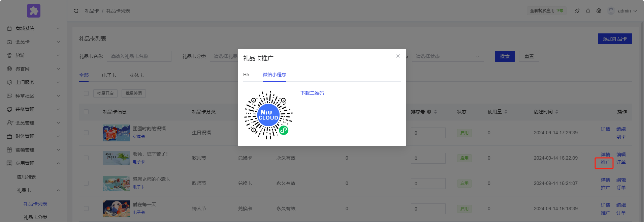Screen dimensions: 644x222
Task: Open 礼品卡分类 in sidebar
Action: [x=35, y=217]
